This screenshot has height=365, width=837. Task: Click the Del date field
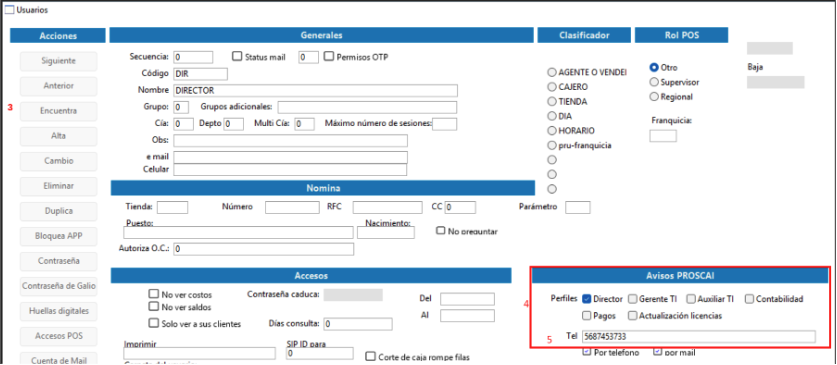[x=467, y=299]
